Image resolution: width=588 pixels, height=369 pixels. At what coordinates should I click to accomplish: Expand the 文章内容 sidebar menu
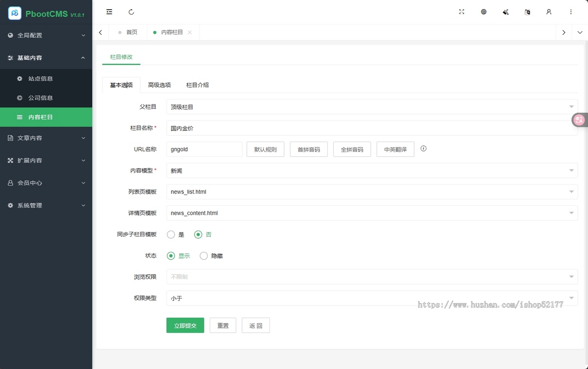pyautogui.click(x=46, y=138)
